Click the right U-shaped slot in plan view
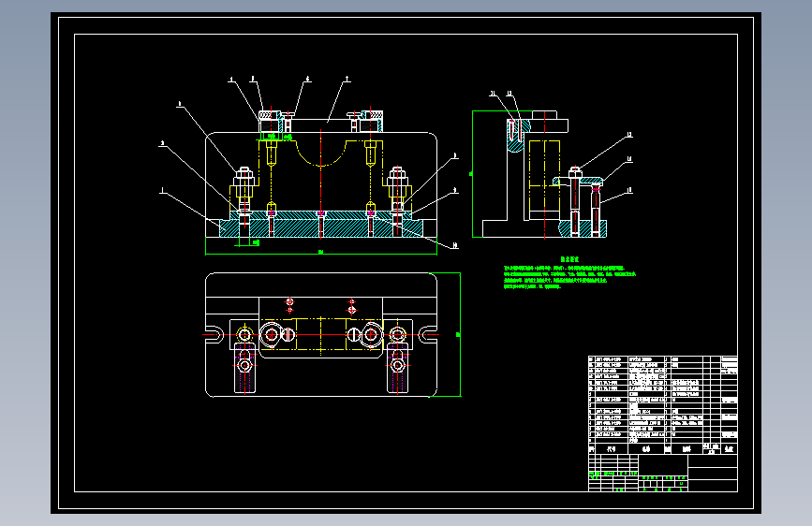Screen dimensions: 812x526 [428, 334]
